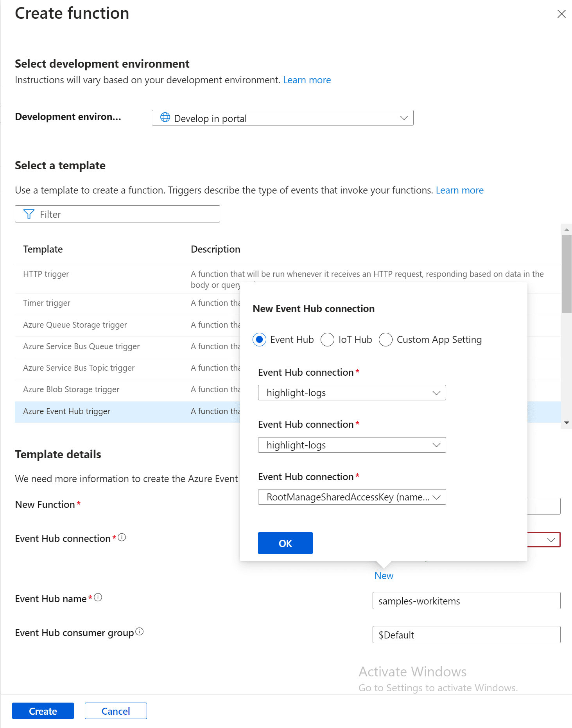Image resolution: width=572 pixels, height=728 pixels.
Task: Click the Cancel button
Action: tap(116, 711)
